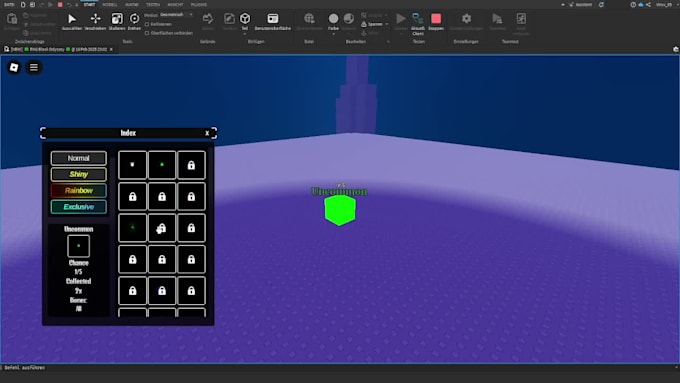Image resolution: width=680 pixels, height=383 pixels.
Task: Open the material sphere icon
Action: point(349,19)
